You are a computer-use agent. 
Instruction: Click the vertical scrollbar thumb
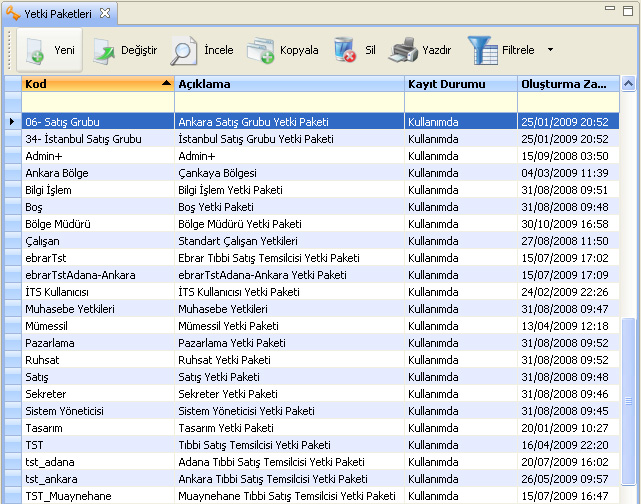pos(628,401)
